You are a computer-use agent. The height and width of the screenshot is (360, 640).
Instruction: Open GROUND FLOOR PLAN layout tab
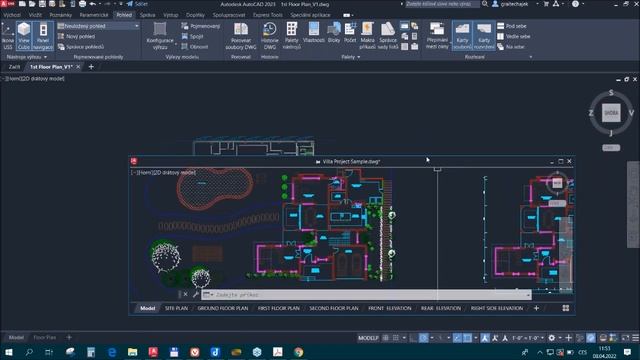click(223, 308)
